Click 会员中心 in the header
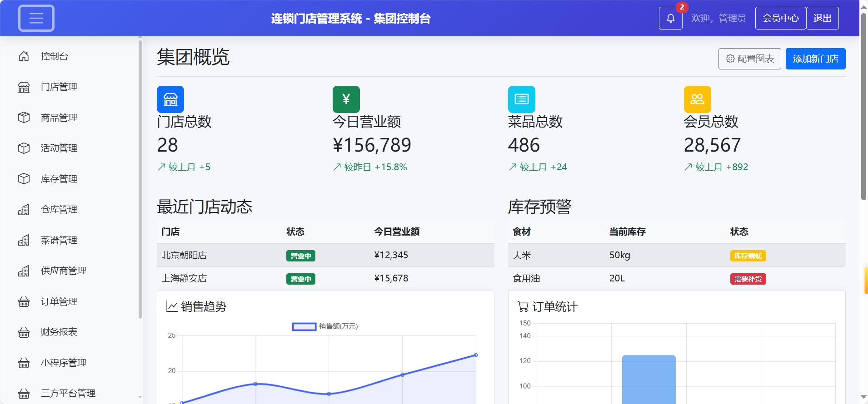868x404 pixels. pos(780,18)
